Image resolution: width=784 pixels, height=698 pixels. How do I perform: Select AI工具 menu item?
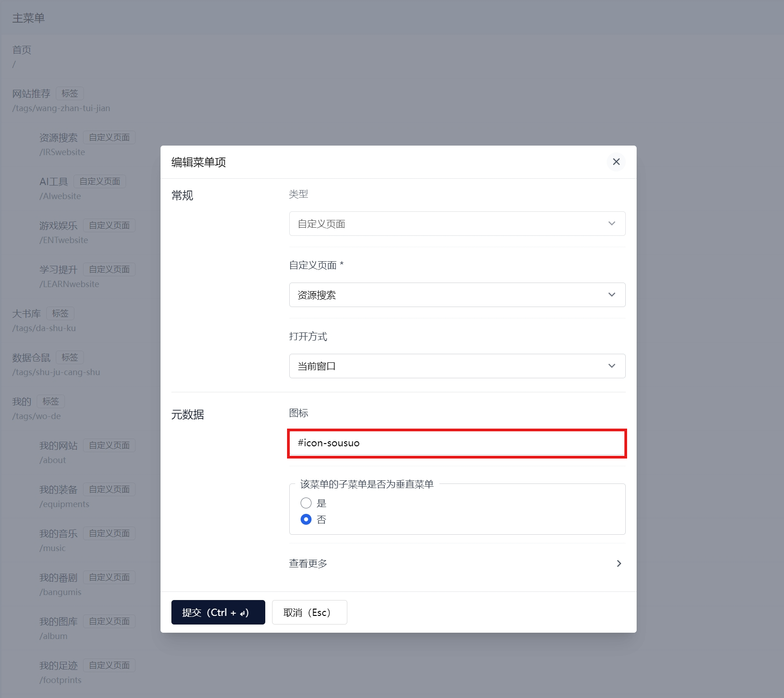point(54,182)
